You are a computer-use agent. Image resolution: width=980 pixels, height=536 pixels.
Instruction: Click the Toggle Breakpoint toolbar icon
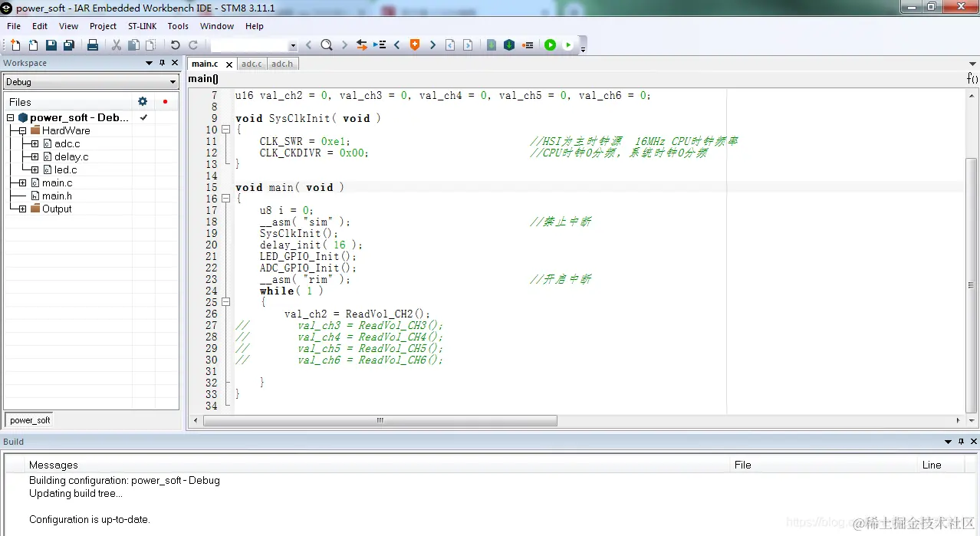[528, 45]
